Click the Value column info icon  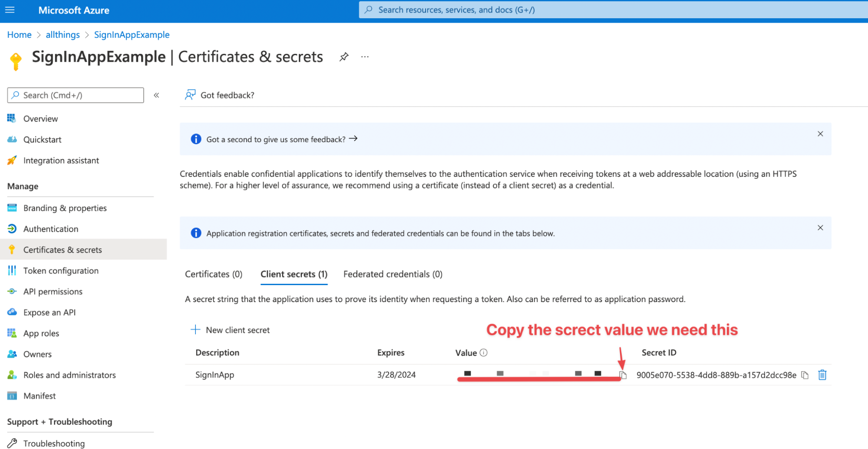click(483, 353)
